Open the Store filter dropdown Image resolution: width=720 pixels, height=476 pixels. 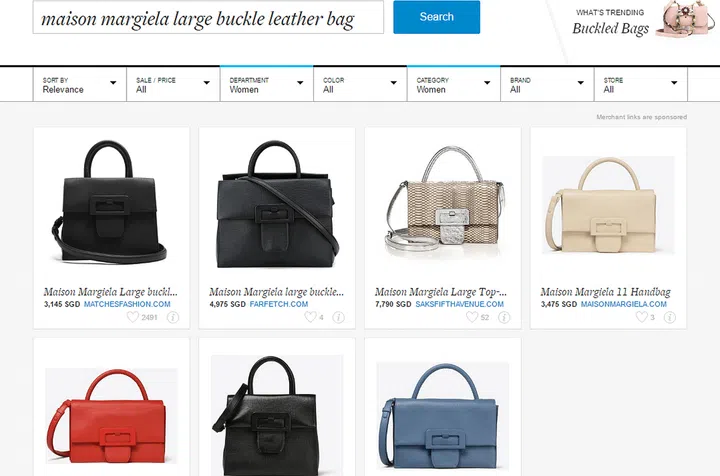point(641,84)
